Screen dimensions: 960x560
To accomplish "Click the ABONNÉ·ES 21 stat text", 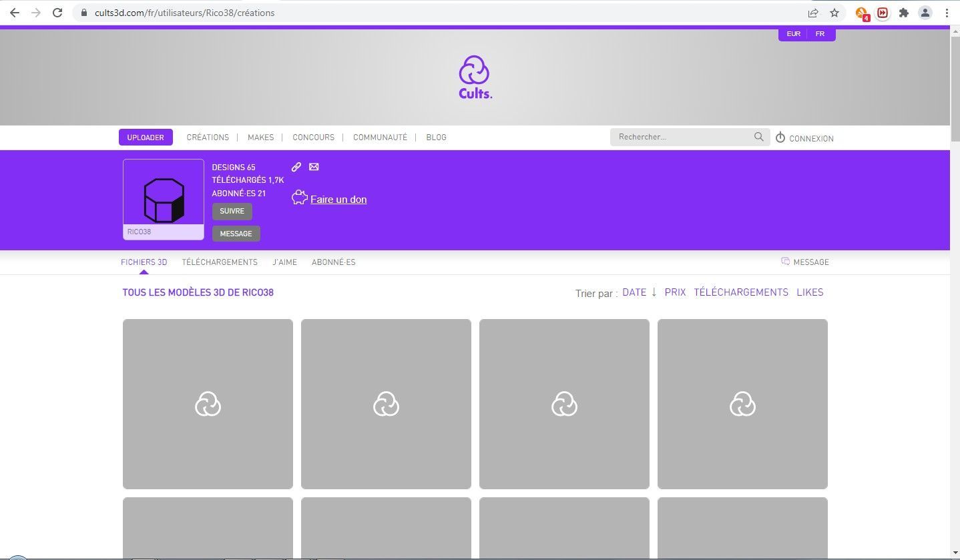I will (239, 194).
